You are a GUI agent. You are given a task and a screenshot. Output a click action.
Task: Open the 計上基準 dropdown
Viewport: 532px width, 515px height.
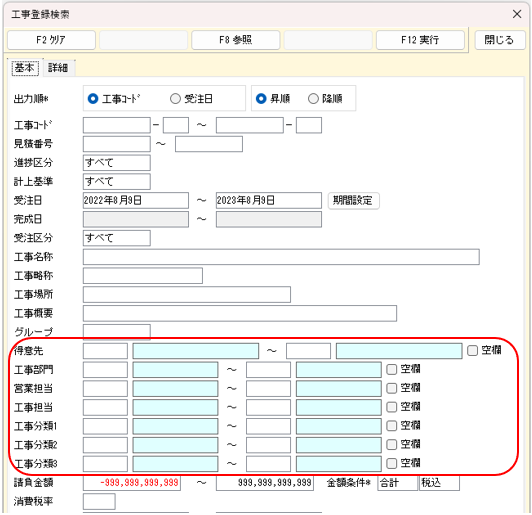117,182
